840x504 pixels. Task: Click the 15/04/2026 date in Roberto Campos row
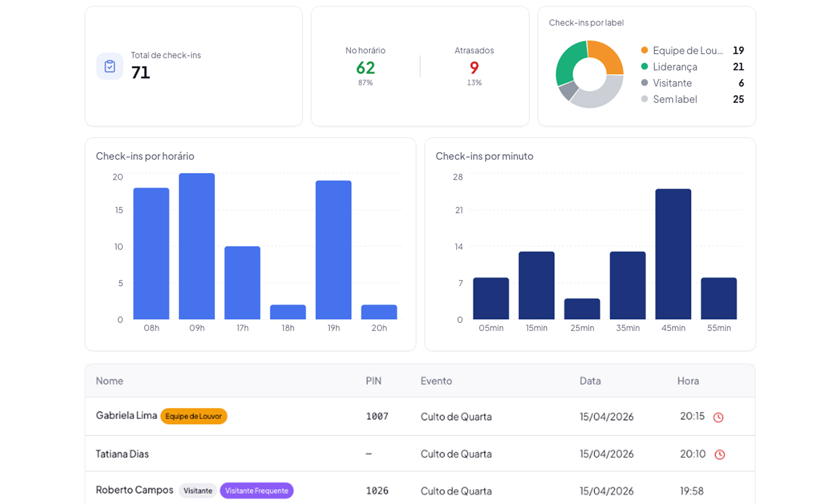pos(606,491)
